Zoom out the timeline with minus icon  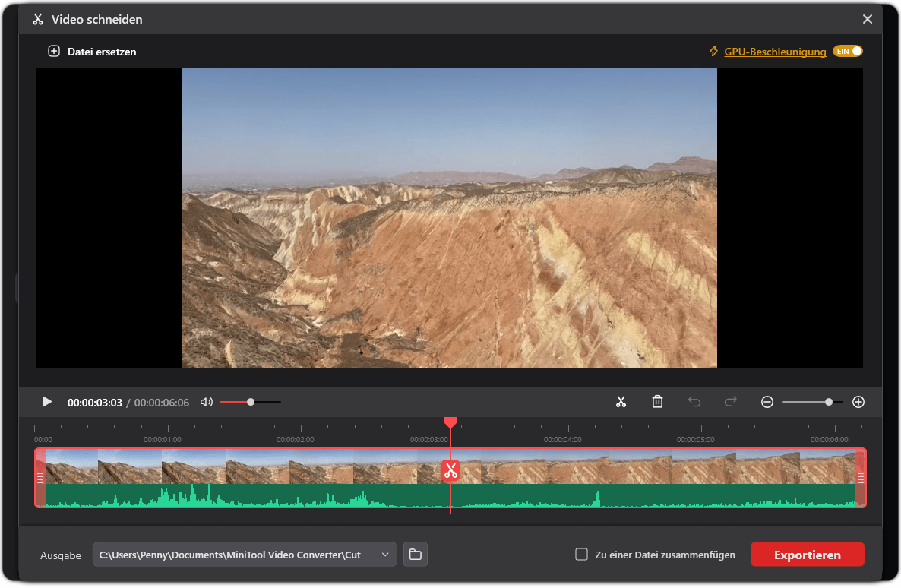(x=767, y=402)
